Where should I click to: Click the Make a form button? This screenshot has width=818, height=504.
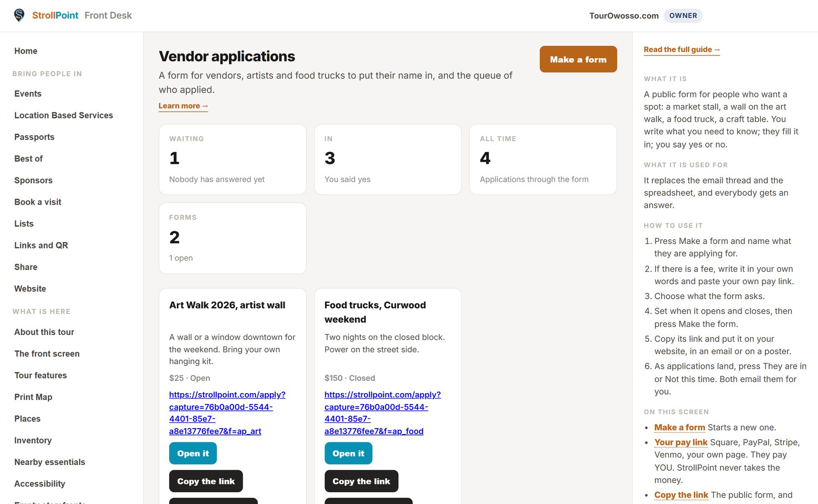[x=578, y=59]
